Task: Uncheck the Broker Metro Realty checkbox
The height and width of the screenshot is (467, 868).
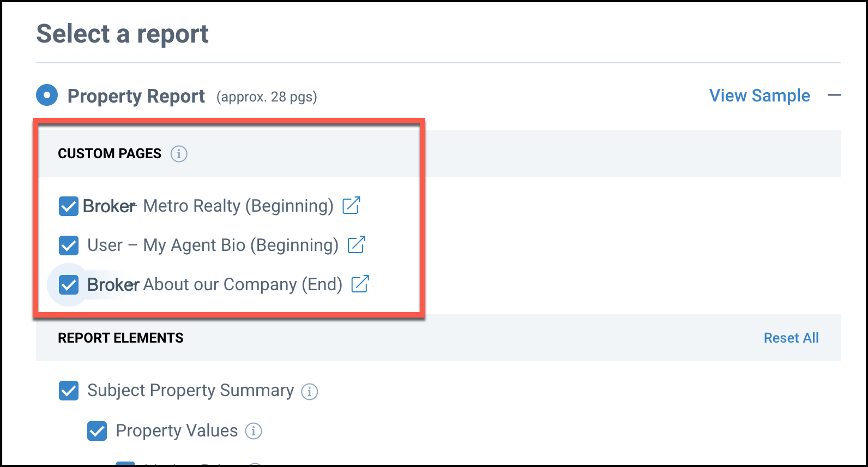Action: pyautogui.click(x=69, y=206)
